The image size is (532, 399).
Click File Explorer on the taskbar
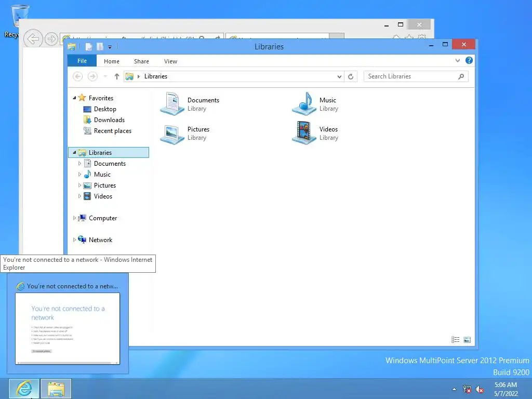(x=56, y=389)
